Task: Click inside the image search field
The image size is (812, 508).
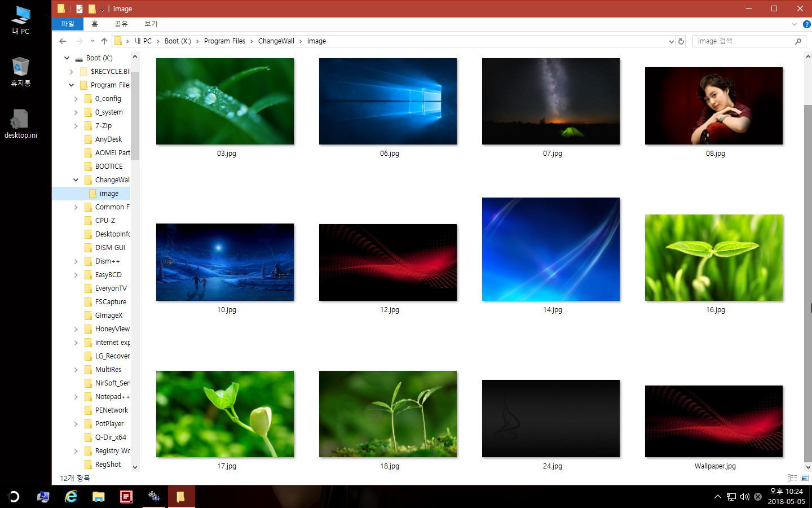Action: point(742,41)
